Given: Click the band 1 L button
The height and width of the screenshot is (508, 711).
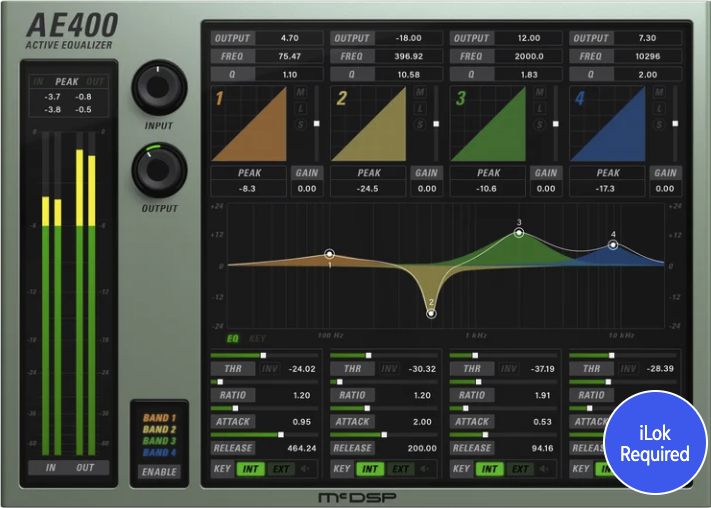Looking at the screenshot, I should pyautogui.click(x=301, y=108).
